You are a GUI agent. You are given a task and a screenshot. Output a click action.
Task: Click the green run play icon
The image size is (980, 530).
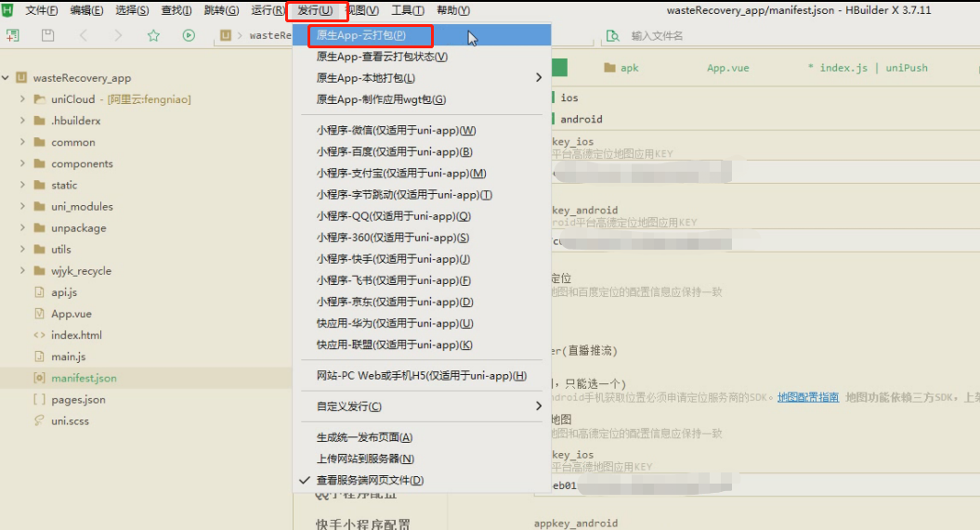click(x=189, y=35)
